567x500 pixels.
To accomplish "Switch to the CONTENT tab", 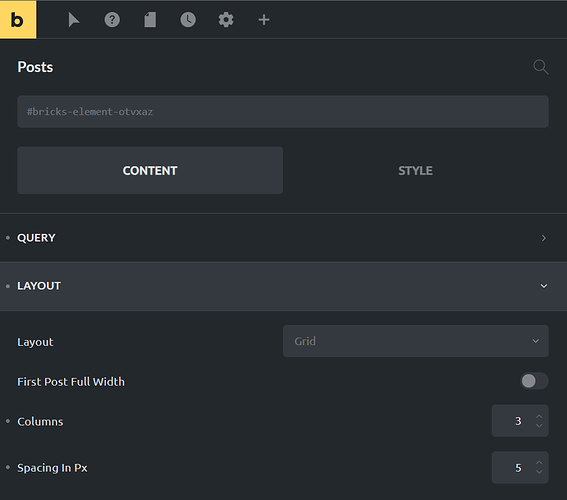I will (x=150, y=170).
